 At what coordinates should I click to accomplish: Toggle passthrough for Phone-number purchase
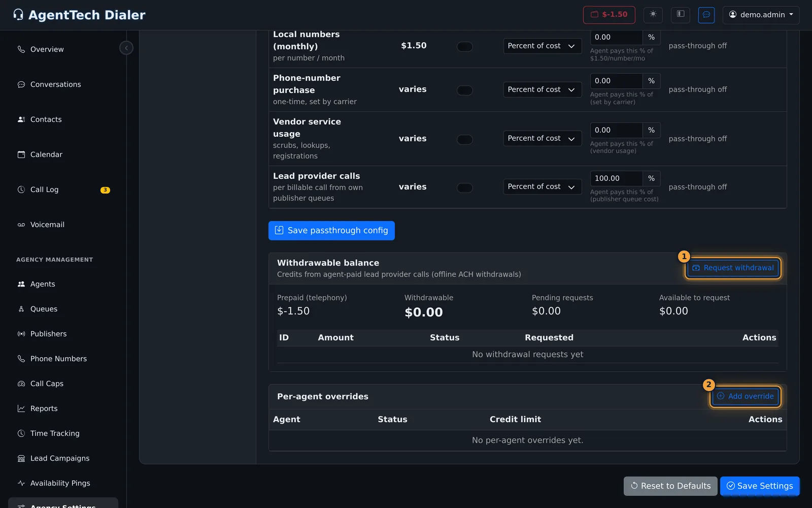(465, 90)
